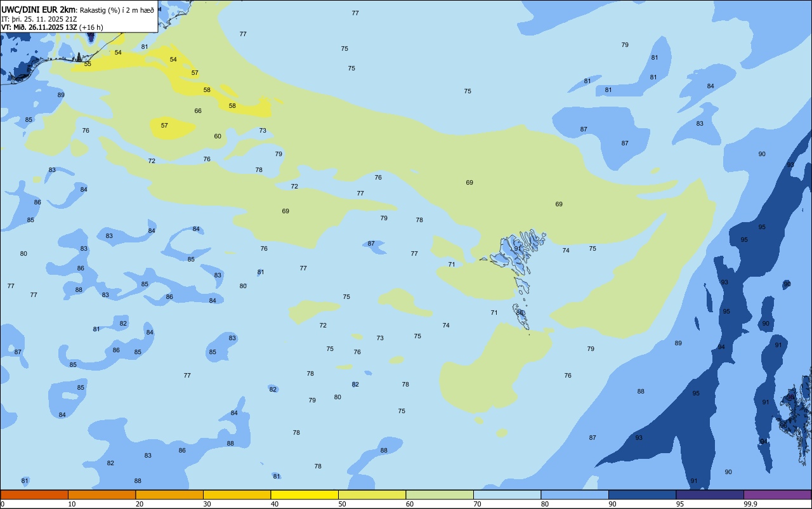Click the 60–70 light green legend swatch

(x=440, y=494)
